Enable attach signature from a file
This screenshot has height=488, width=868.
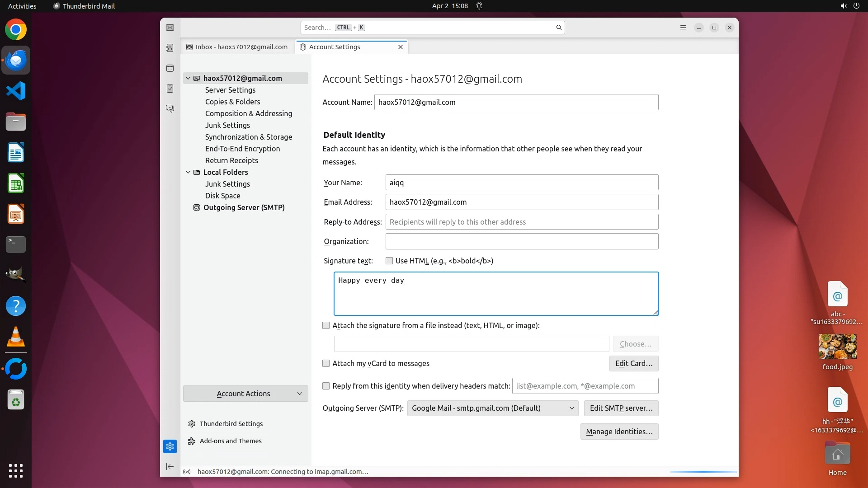326,325
